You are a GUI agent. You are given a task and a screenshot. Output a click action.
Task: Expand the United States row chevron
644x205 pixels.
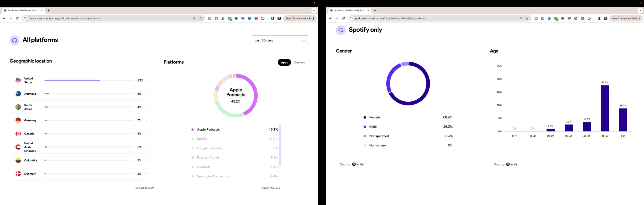(146, 81)
